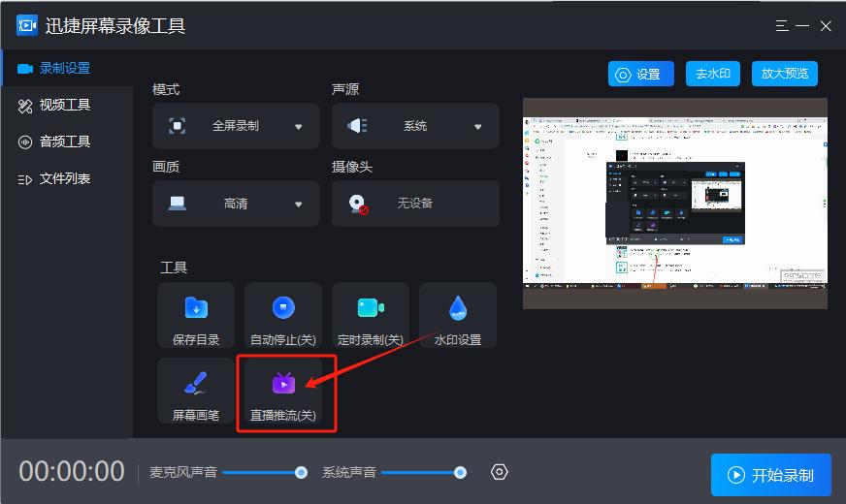This screenshot has height=504, width=846.
Task: Click the 画质 label
Action: 166,167
